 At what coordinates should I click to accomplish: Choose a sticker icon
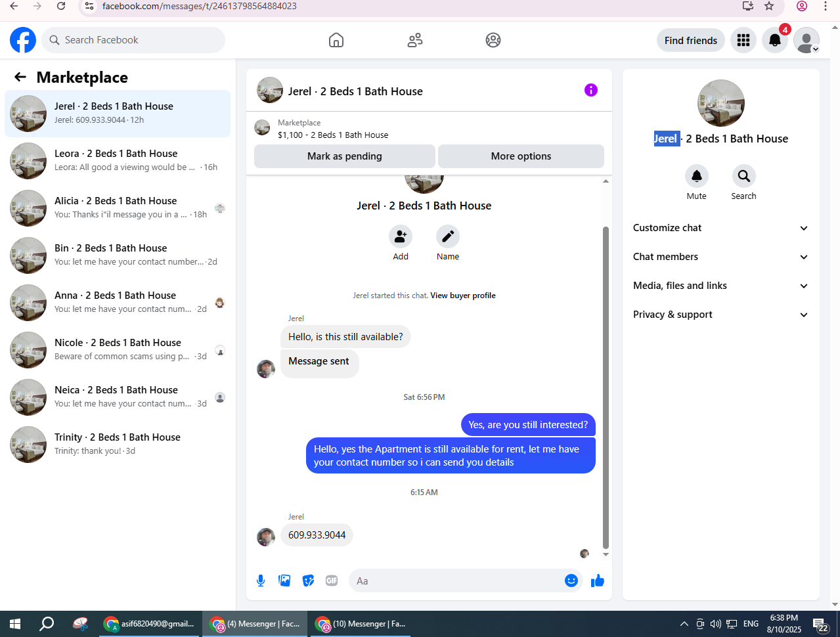308,581
